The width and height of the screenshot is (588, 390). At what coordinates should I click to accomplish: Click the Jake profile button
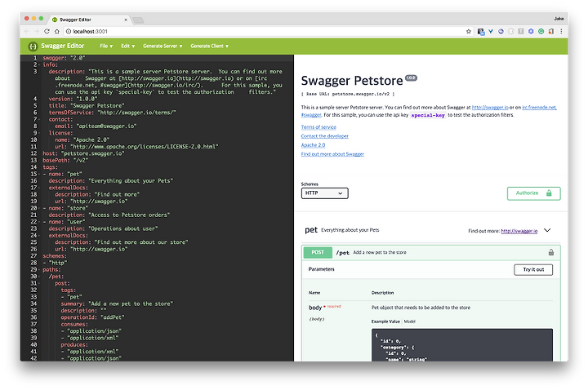(559, 18)
